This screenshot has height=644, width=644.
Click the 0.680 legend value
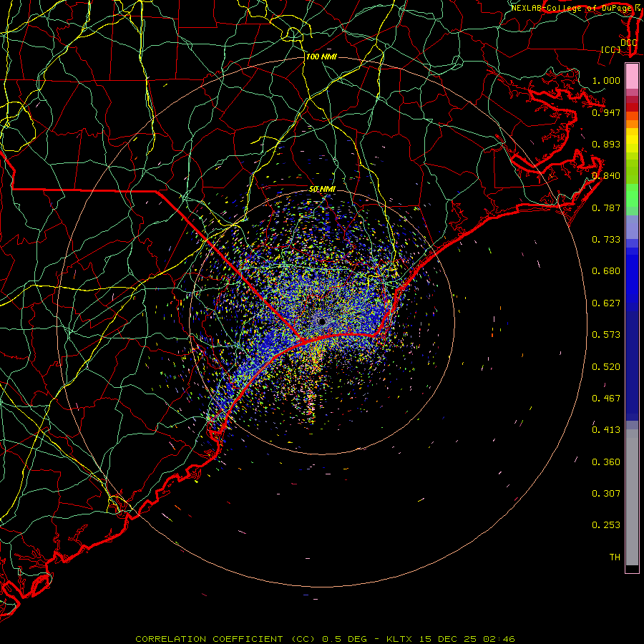(606, 271)
